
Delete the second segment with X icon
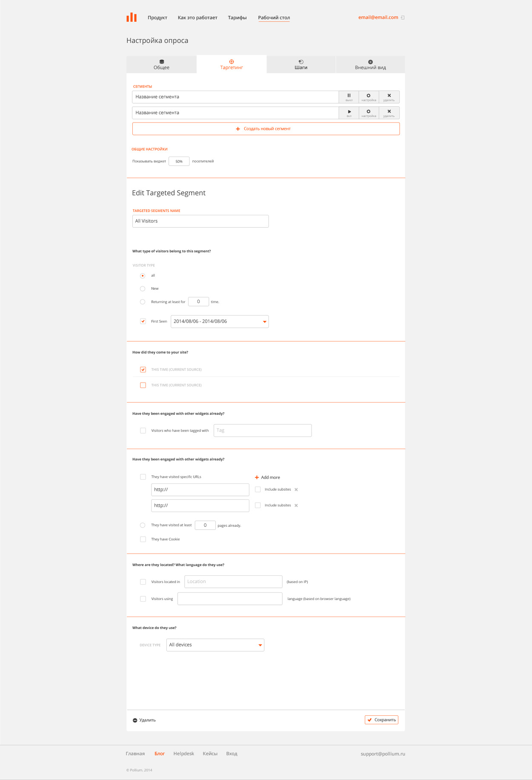click(x=389, y=113)
